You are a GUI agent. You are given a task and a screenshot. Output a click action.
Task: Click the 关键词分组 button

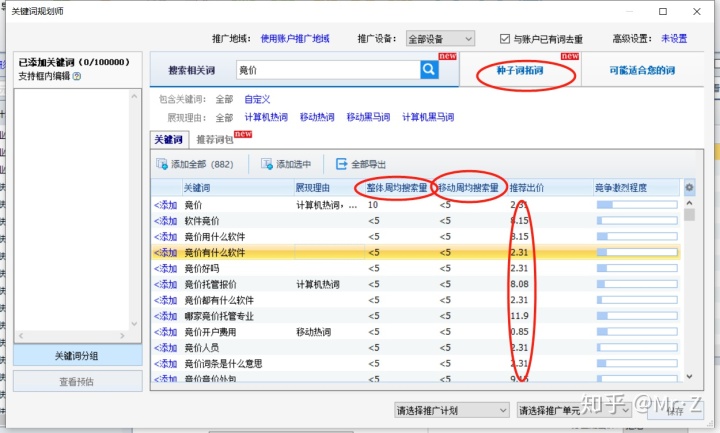coord(78,355)
